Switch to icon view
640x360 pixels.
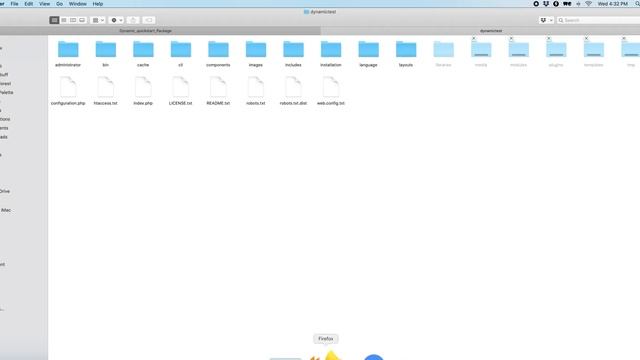point(54,20)
